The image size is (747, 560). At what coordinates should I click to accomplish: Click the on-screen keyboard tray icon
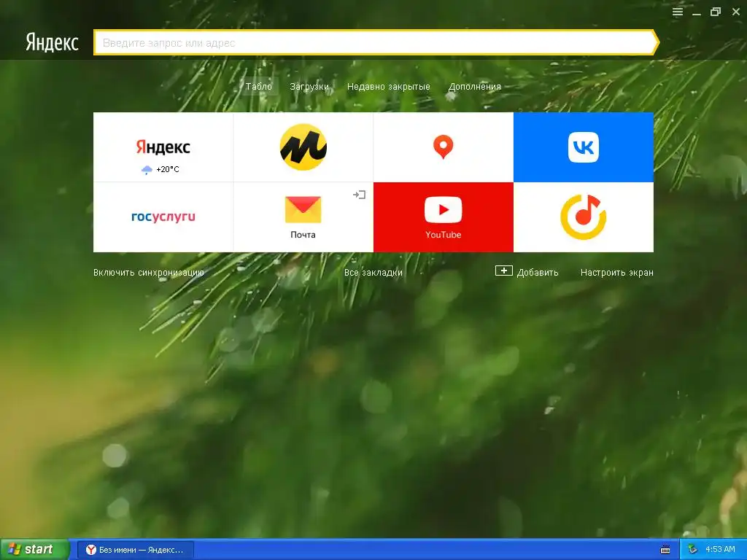click(665, 550)
